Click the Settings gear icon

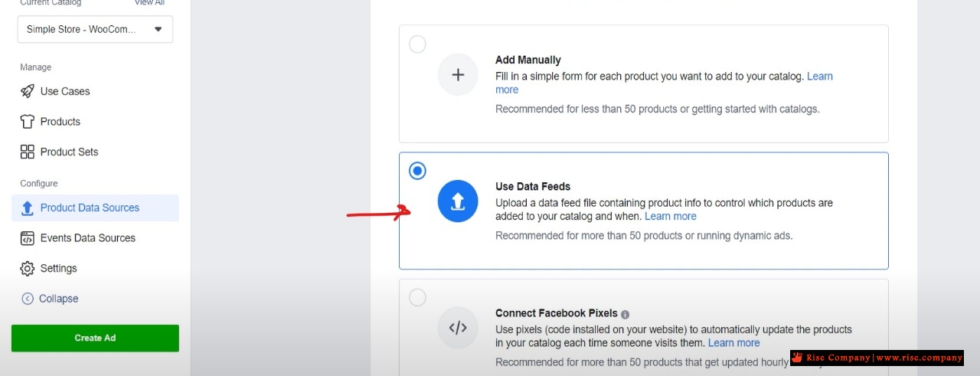(x=28, y=269)
